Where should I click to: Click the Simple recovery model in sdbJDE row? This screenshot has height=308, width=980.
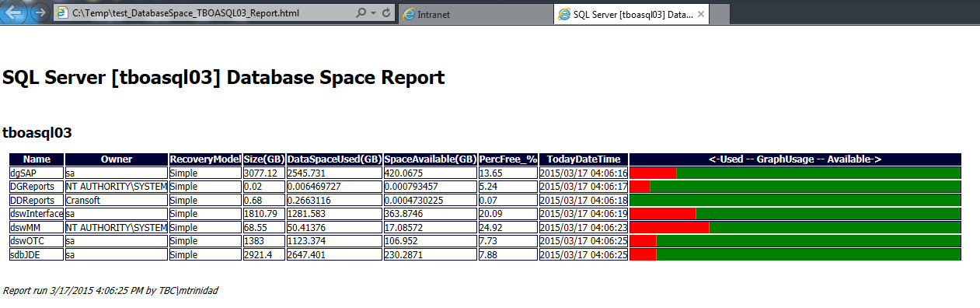click(x=205, y=254)
